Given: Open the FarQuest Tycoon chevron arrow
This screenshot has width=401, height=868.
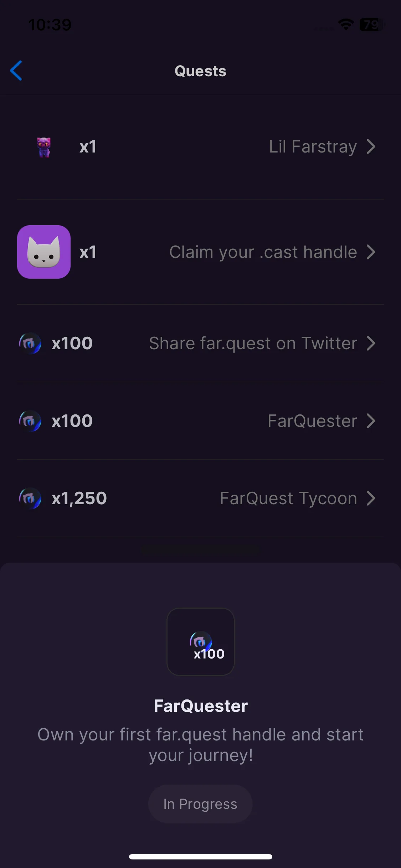Looking at the screenshot, I should point(371,498).
